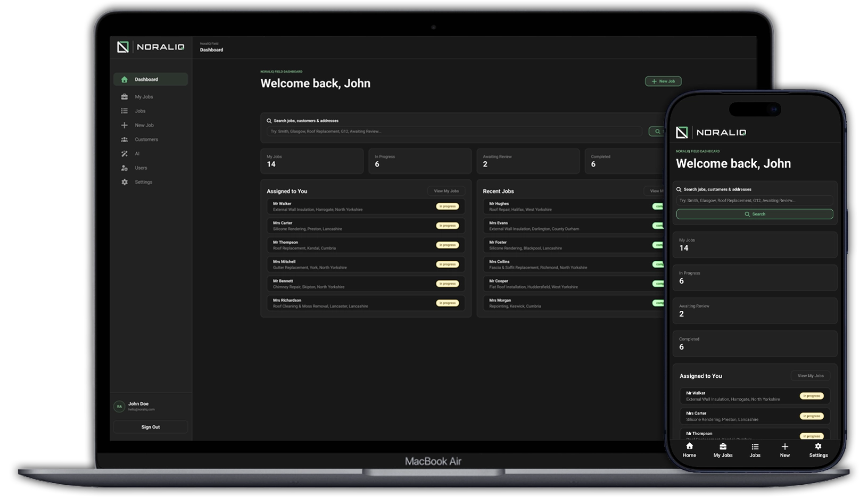Open Mr Cooper Flat Roof Installation job
The height and width of the screenshot is (497, 868).
click(575, 284)
